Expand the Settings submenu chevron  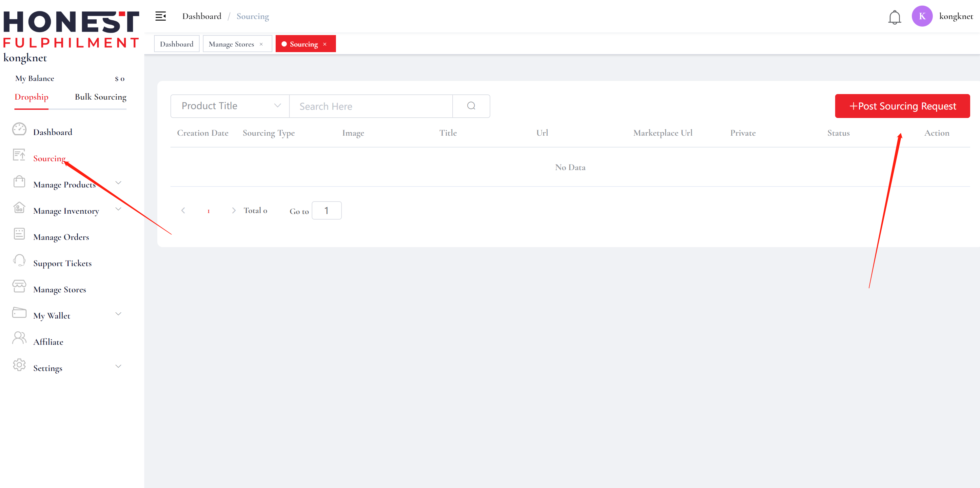click(118, 367)
